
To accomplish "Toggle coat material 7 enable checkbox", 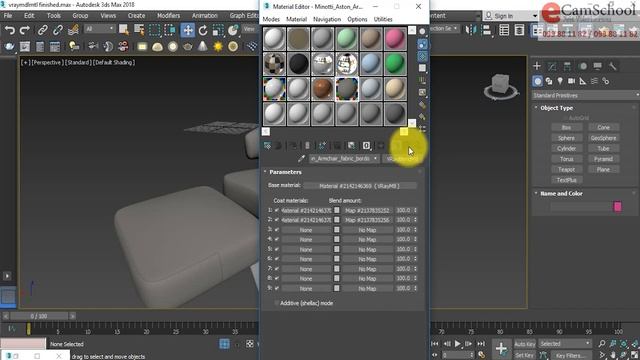I will click(277, 269).
